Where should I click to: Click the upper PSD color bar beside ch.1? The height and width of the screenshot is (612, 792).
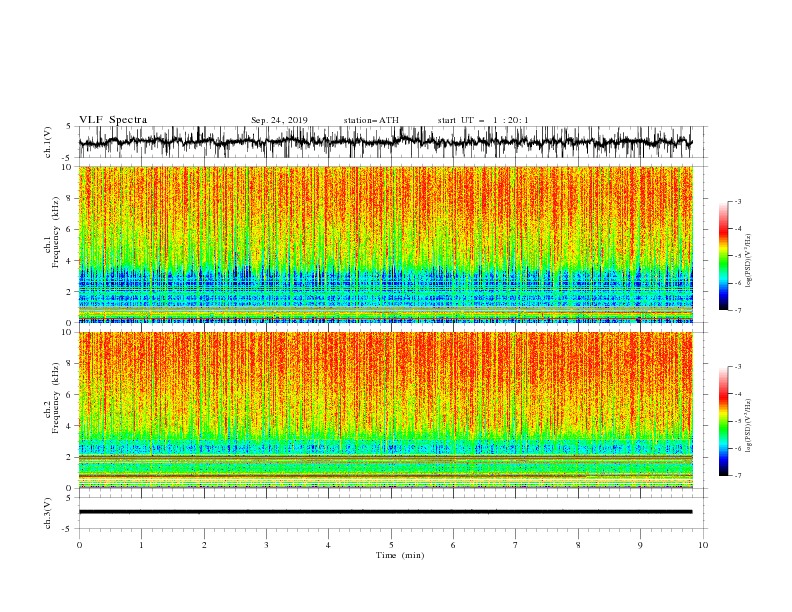click(723, 256)
